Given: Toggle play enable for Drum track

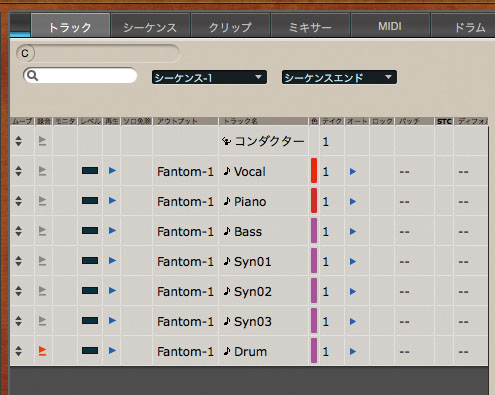Looking at the screenshot, I should pyautogui.click(x=112, y=351).
